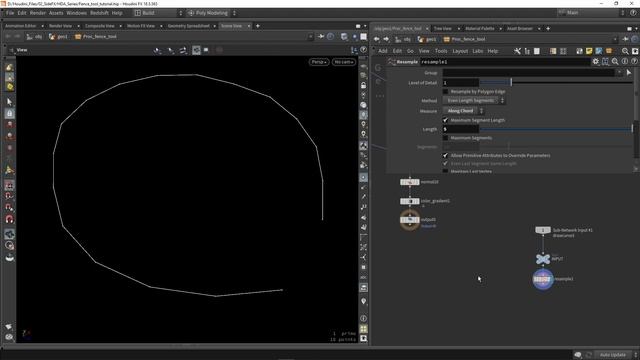Open the Persp camera dropdown in viewport
The width and height of the screenshot is (640, 360).
point(319,62)
